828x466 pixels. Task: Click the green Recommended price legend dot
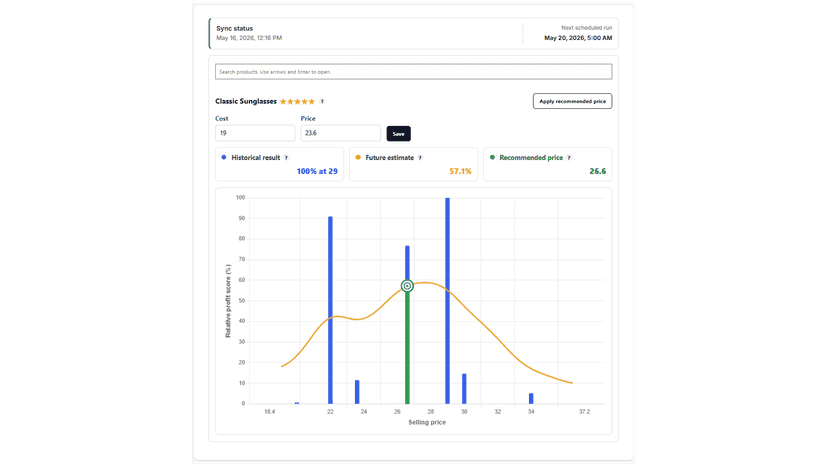tap(492, 157)
